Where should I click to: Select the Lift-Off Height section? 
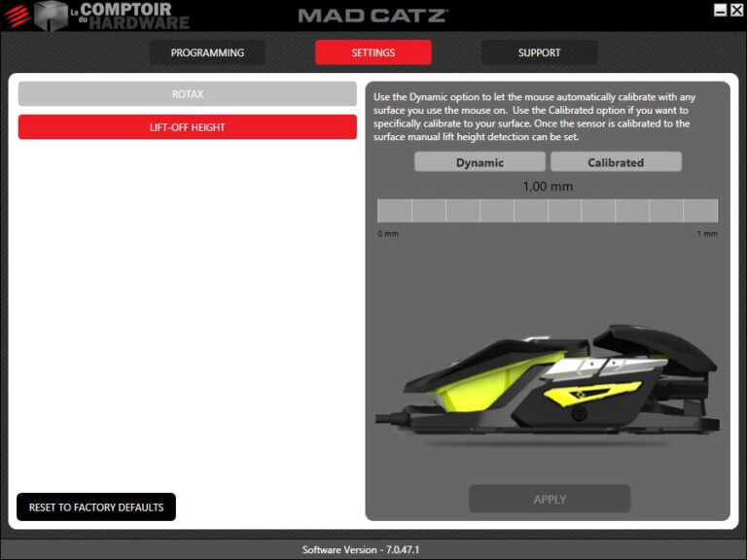[x=188, y=127]
